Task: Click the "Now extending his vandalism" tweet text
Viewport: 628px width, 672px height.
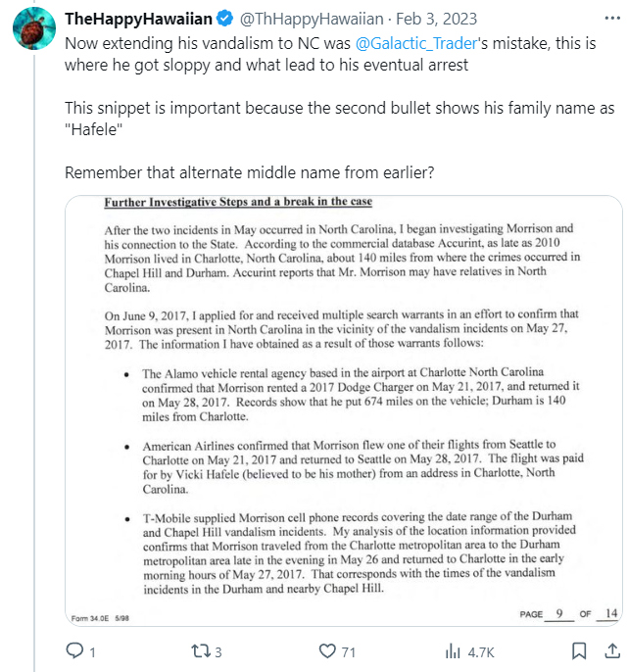Action: (x=196, y=47)
